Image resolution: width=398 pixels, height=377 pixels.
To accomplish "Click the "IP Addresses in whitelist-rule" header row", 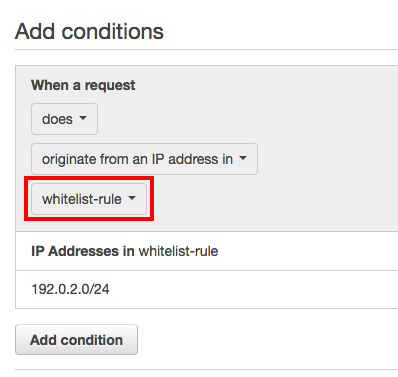I will pos(207,251).
